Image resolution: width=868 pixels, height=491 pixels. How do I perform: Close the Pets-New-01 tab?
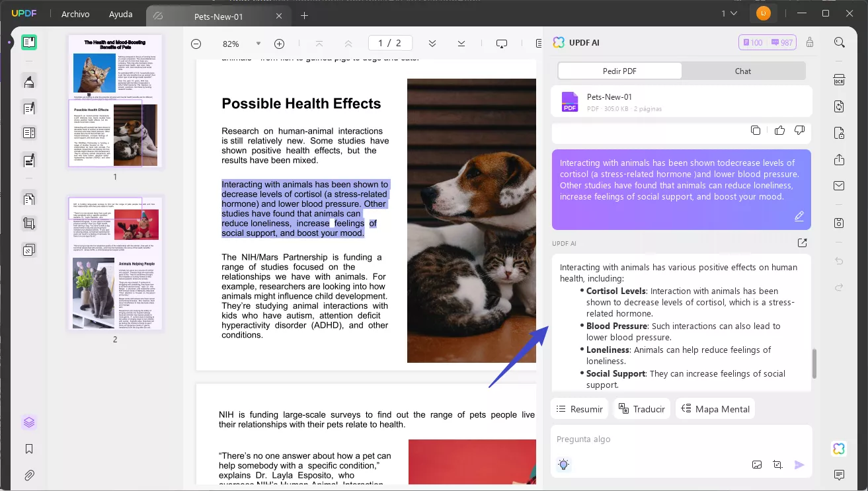279,16
